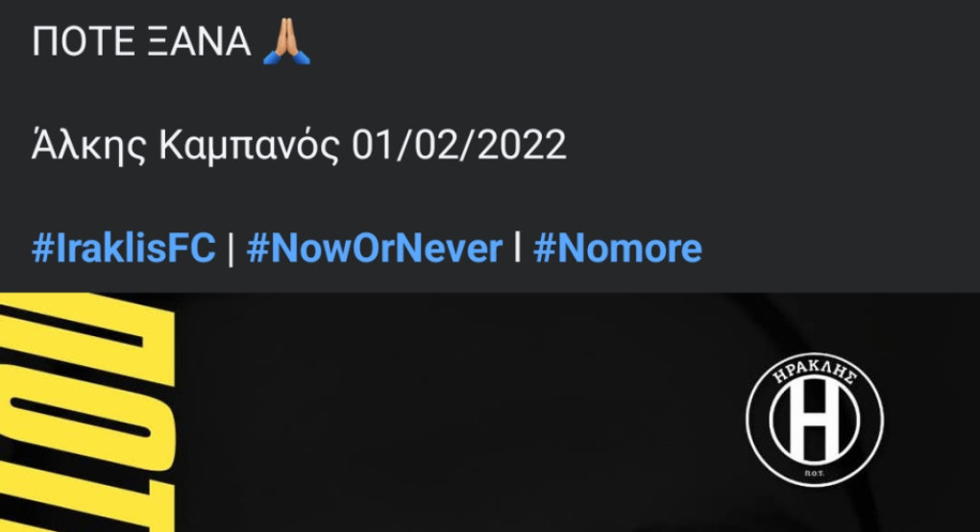Click the large H inside the logo
980x532 pixels.
pos(815,421)
